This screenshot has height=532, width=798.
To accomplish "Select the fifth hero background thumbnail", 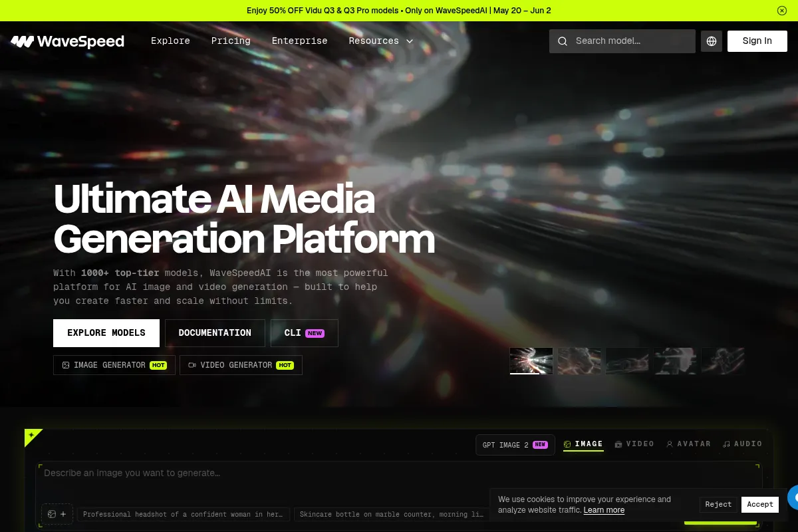I will click(x=723, y=361).
